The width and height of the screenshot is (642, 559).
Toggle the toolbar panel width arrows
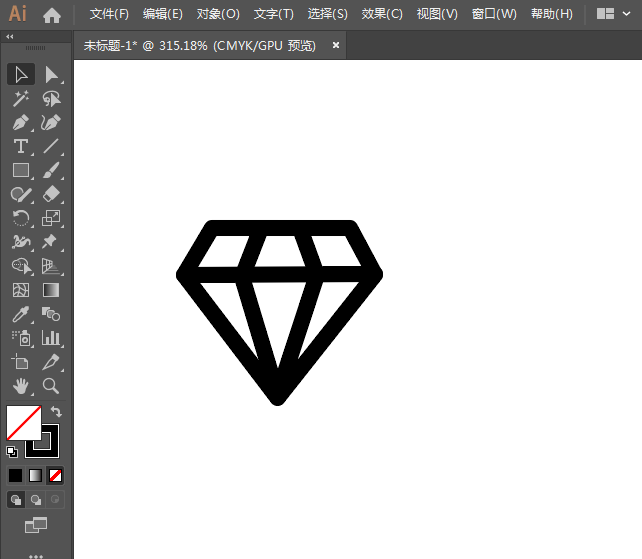10,36
